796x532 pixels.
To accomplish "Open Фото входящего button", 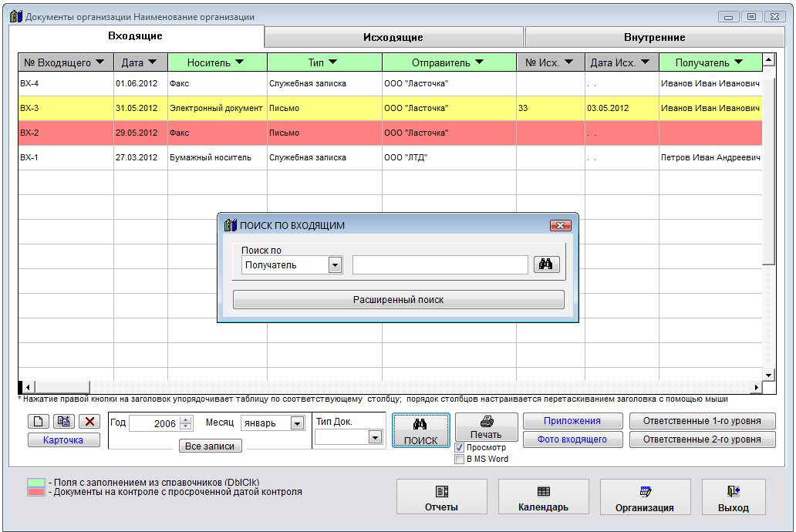I will [572, 439].
